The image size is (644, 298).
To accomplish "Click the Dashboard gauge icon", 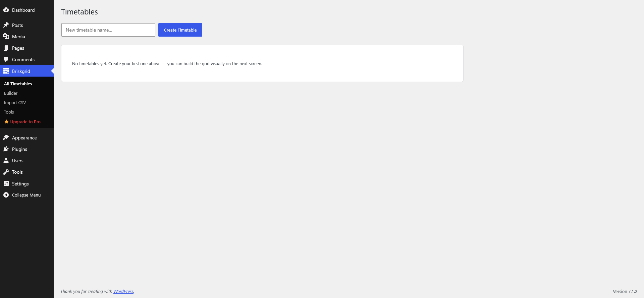I will point(6,10).
